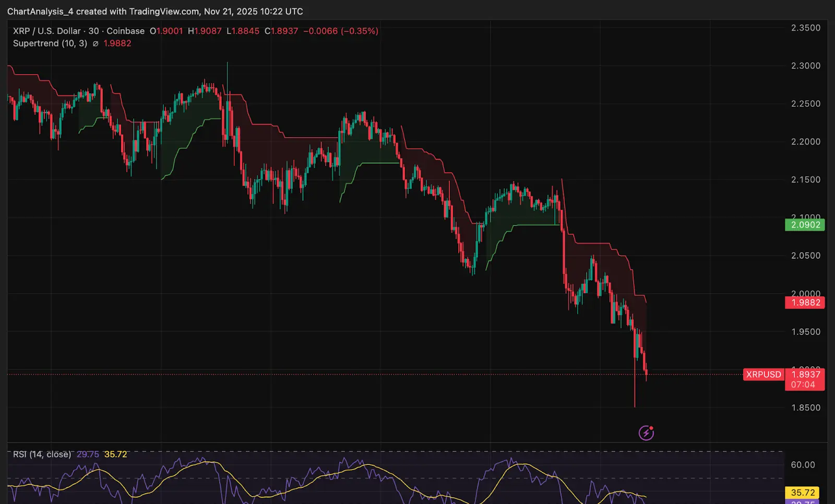The image size is (835, 504).
Task: Click the XRP / U.S. Dollar symbol title
Action: [x=47, y=31]
